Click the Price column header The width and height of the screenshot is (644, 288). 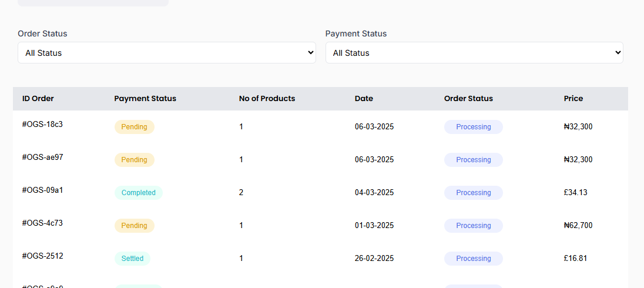click(573, 99)
